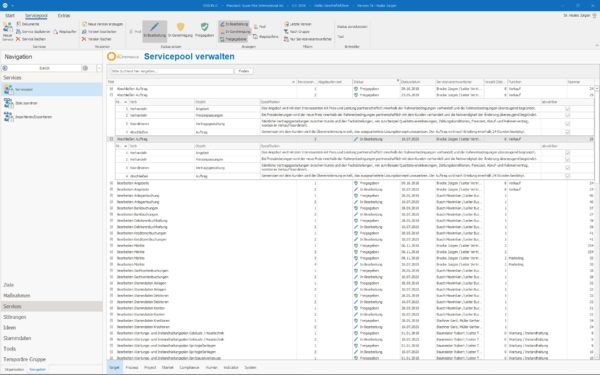Open the Extras ribbon tab

(x=64, y=16)
